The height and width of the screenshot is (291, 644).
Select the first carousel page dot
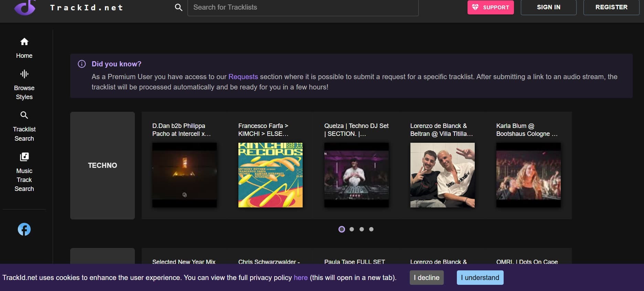(342, 229)
